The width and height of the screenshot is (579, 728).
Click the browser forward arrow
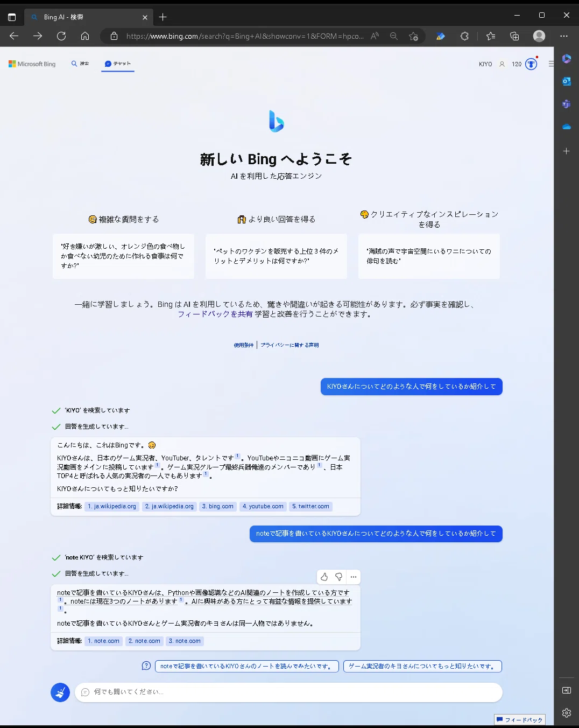38,36
